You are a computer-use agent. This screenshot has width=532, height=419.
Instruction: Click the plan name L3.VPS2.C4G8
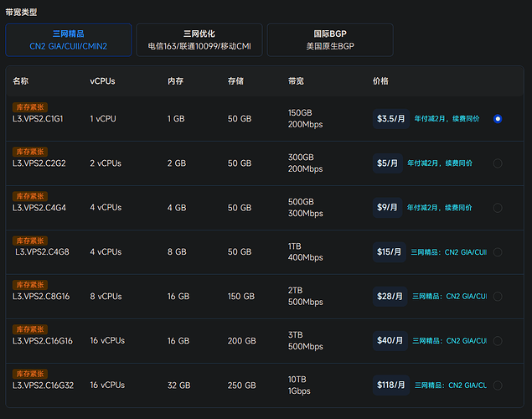42,252
